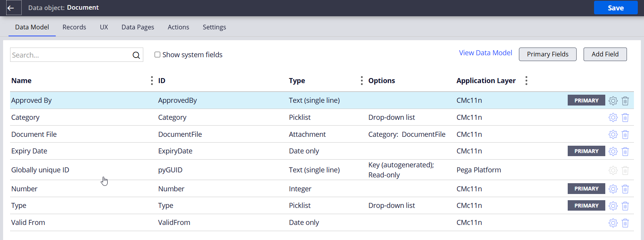The image size is (644, 240).
Task: Open settings gear for Approved By row
Action: point(613,101)
